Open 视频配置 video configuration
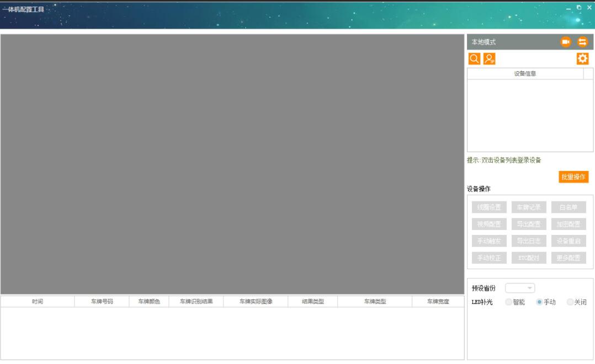This screenshot has width=595, height=364. click(489, 224)
